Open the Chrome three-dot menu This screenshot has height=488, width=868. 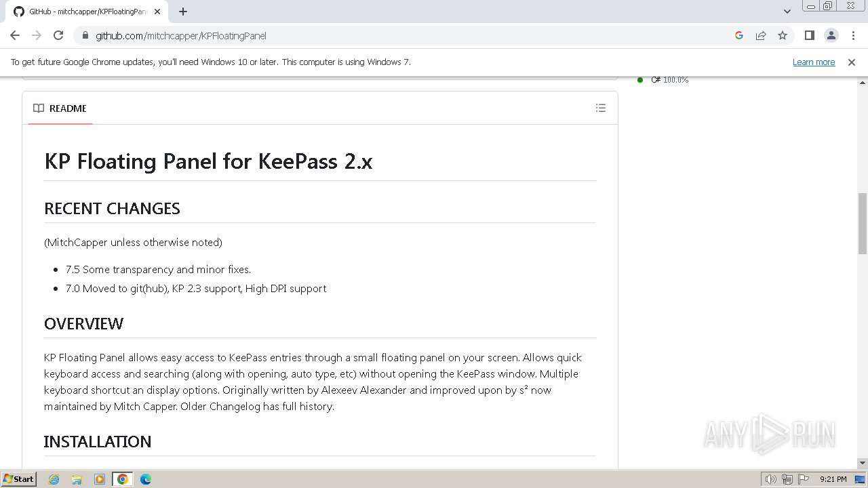852,35
